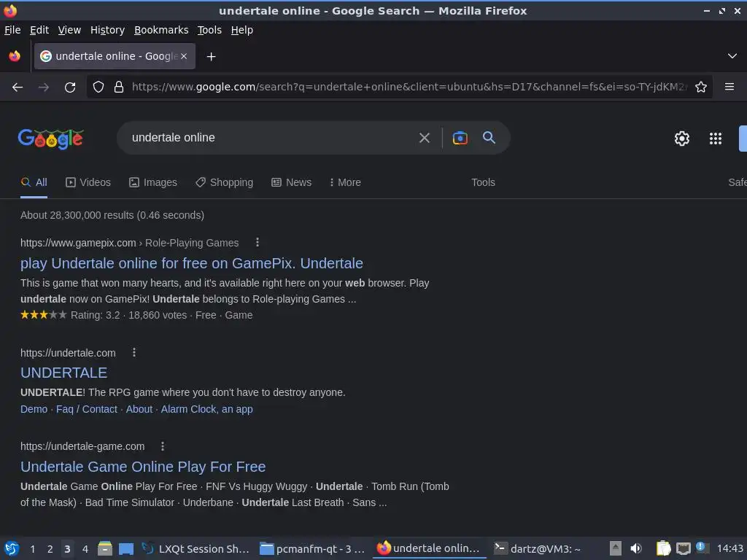
Task: Click the forward navigation arrow
Action: [44, 87]
